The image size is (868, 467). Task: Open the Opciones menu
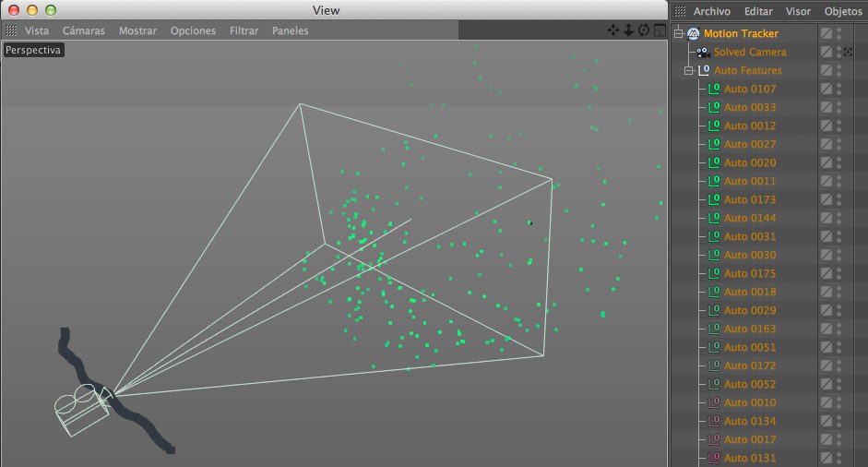193,31
